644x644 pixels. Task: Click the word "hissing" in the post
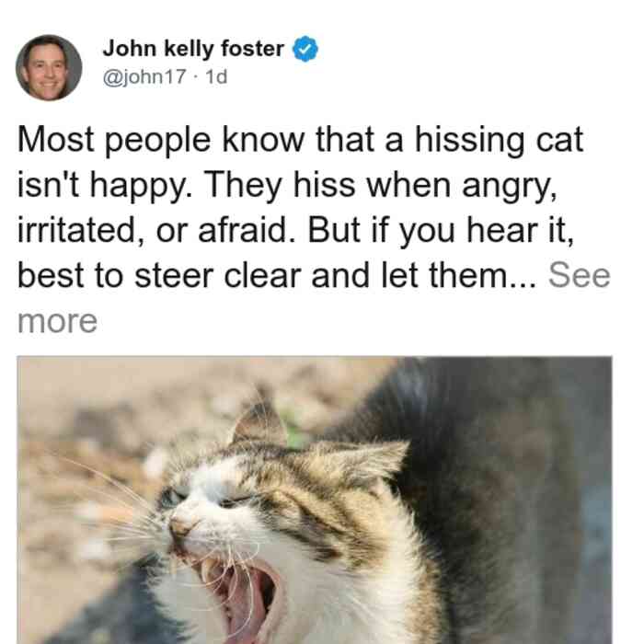tap(469, 140)
